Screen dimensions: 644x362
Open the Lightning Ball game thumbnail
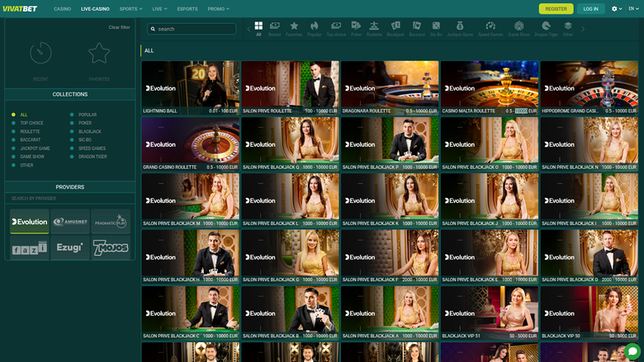point(190,87)
